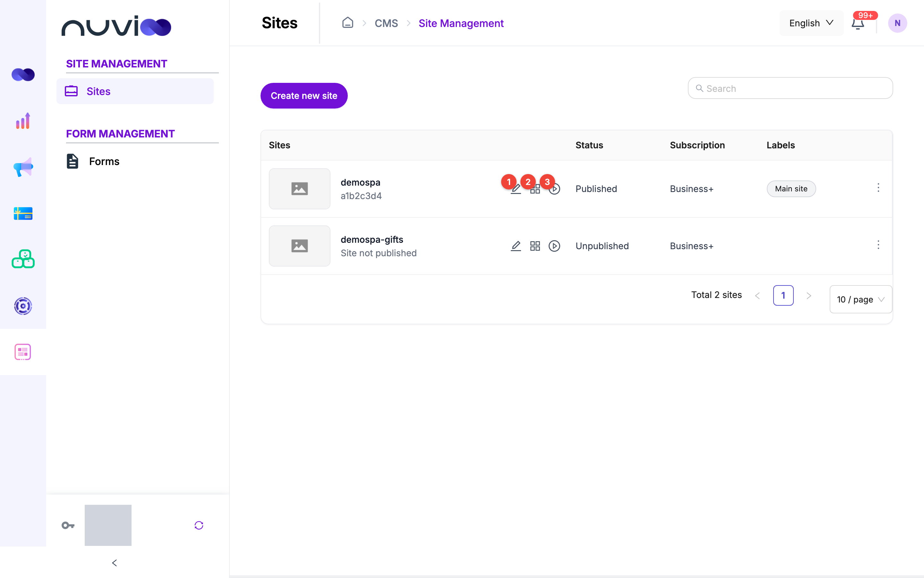Open the 10 / page size dropdown
This screenshot has height=578, width=924.
[860, 299]
